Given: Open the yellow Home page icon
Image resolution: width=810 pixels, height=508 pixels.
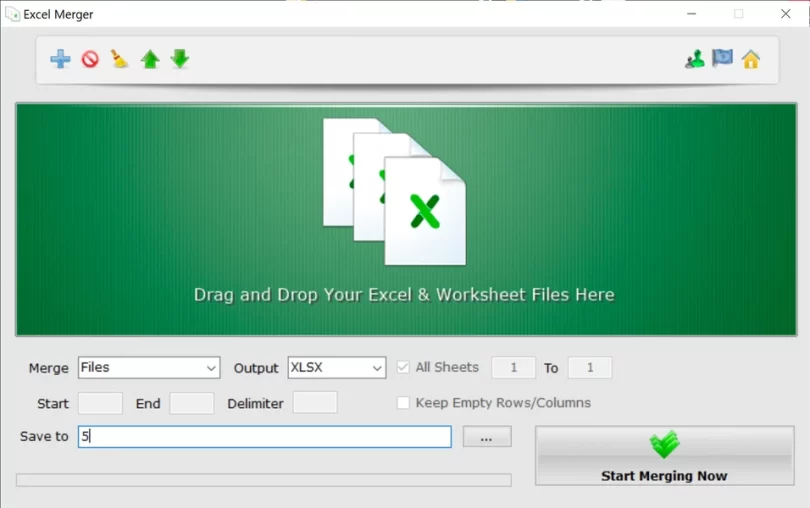Looking at the screenshot, I should (751, 59).
